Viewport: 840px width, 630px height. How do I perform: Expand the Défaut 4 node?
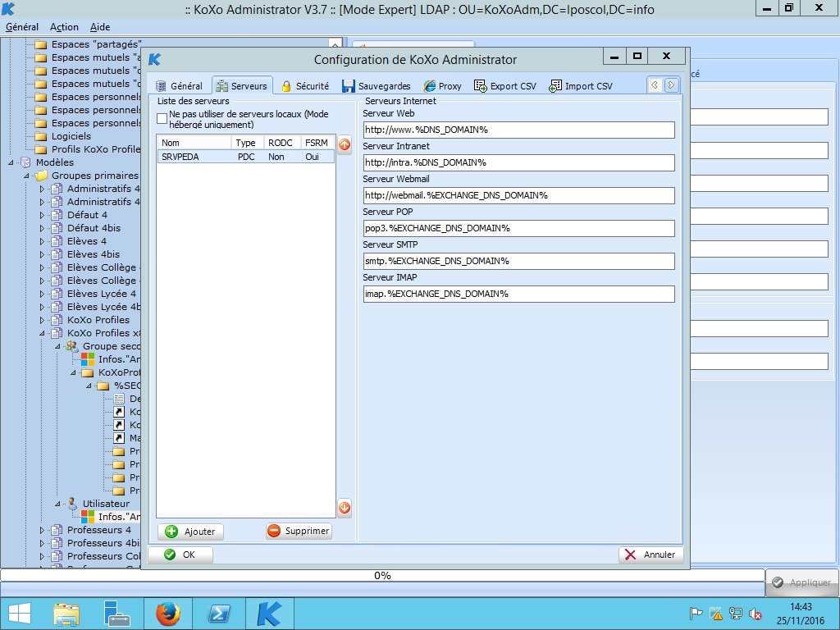[43, 215]
